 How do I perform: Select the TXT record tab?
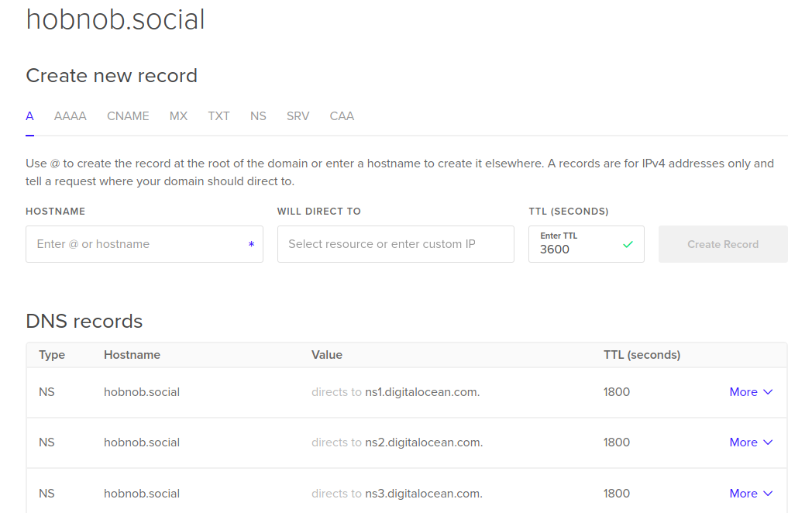218,116
